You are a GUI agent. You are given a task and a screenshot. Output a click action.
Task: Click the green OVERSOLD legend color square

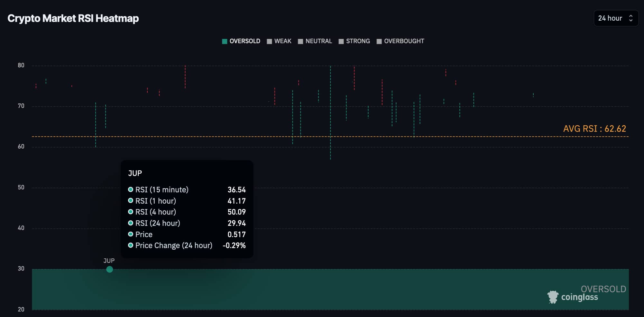[225, 41]
